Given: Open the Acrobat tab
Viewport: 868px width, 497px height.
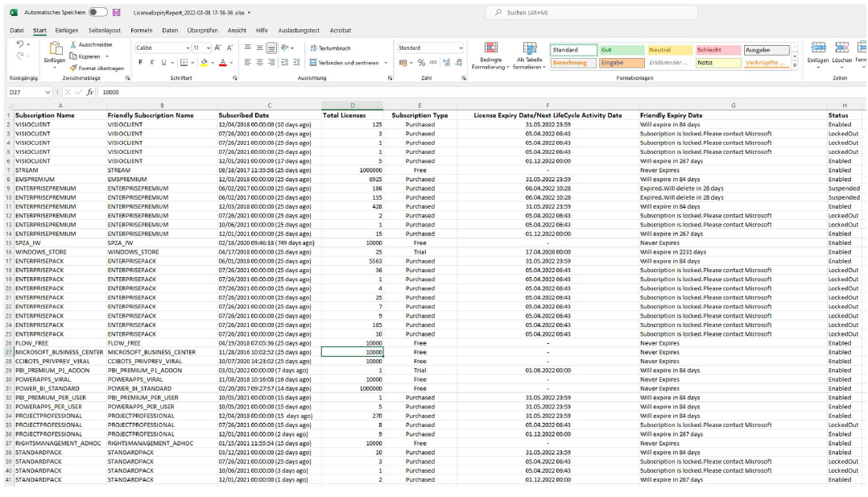Looking at the screenshot, I should click(x=341, y=31).
